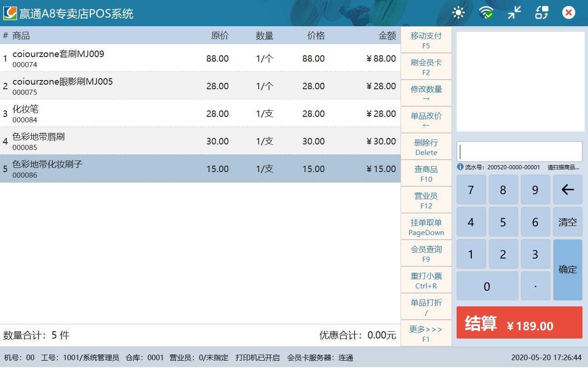Click the switch screen mode icon

542,12
